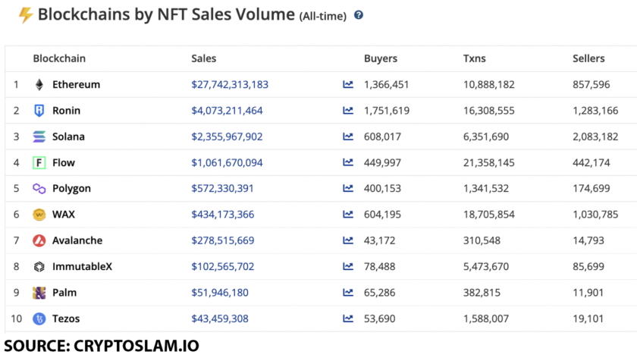Select the Polygon blockchain name

[x=71, y=189]
